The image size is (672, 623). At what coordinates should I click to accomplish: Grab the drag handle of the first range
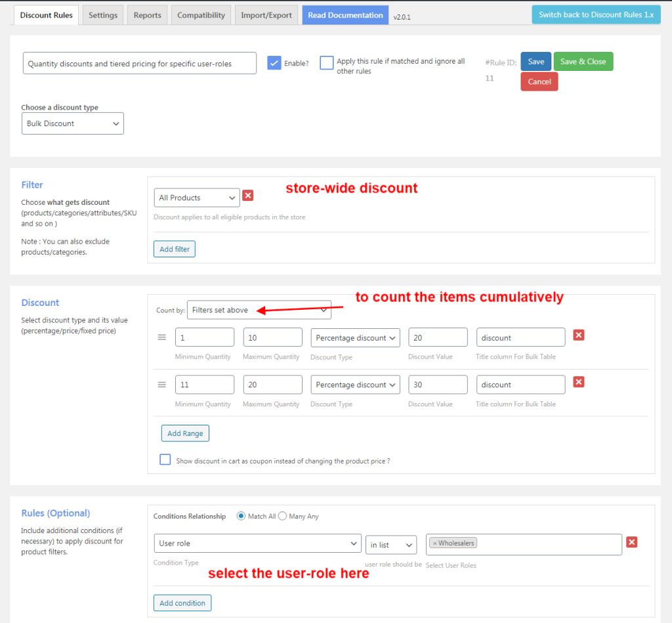(161, 337)
